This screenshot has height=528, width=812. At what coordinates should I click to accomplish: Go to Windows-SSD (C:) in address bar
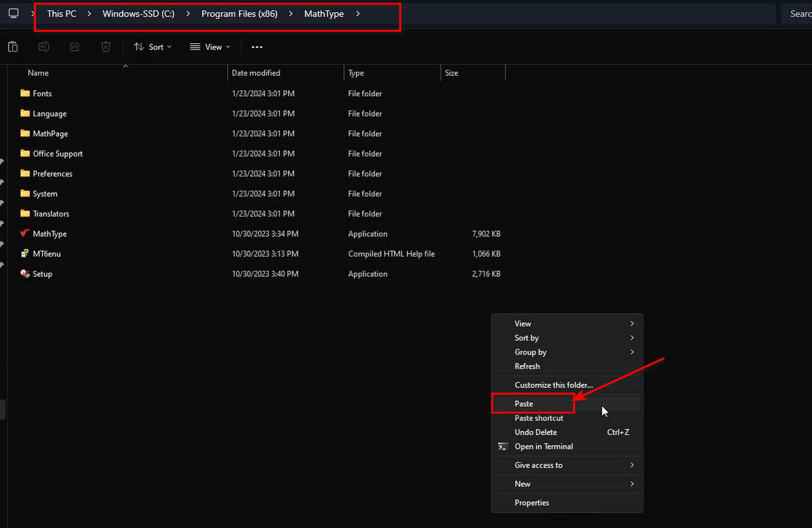139,14
